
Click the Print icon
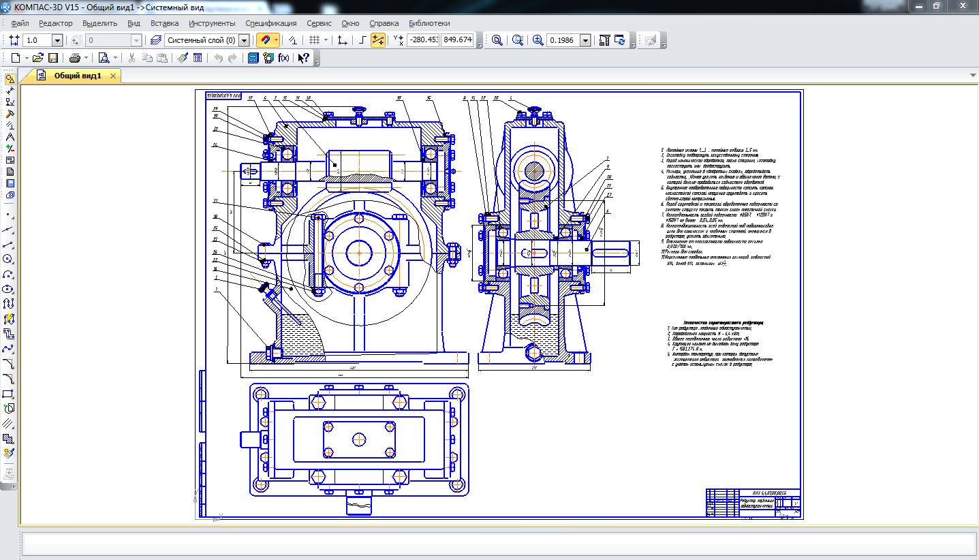[x=74, y=58]
